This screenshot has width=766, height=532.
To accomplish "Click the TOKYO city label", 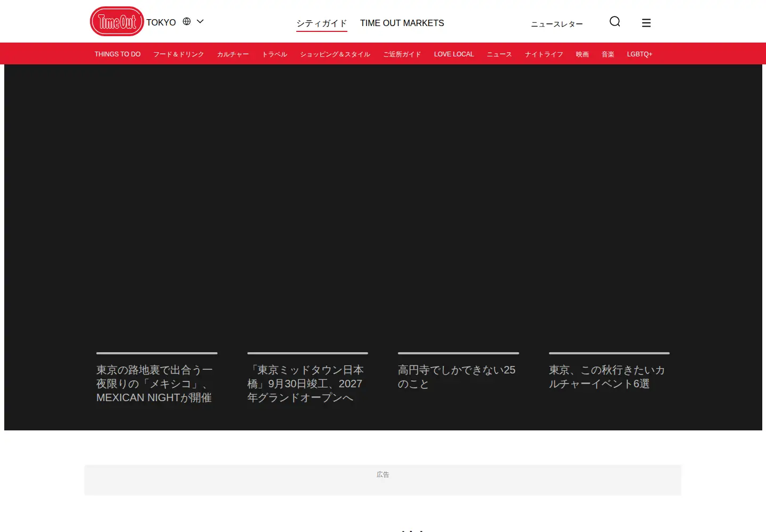I will coord(161,22).
